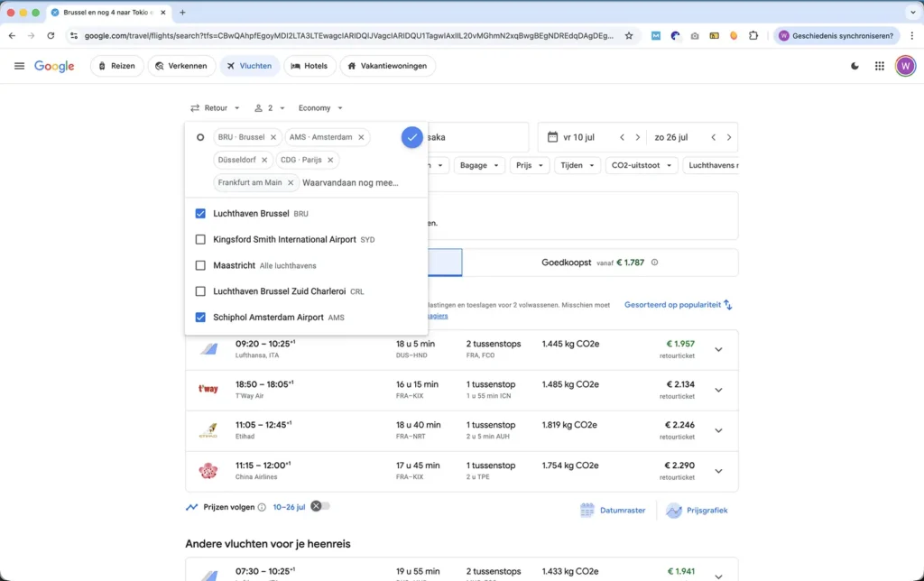
Task: Reload the page in the browser
Action: 52,35
